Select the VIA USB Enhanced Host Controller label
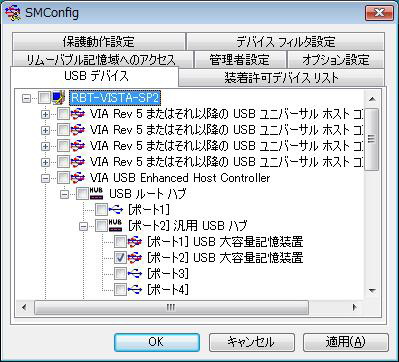 coord(180,178)
